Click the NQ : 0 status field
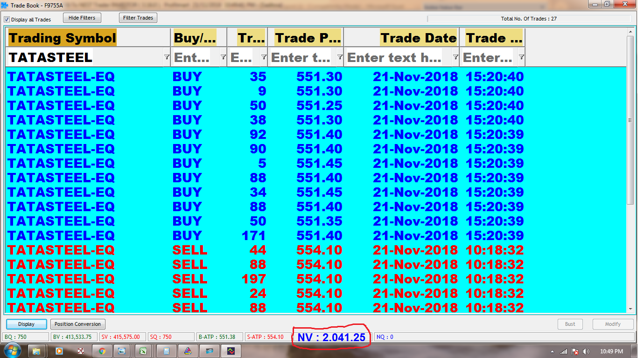This screenshot has height=358, width=644. [504, 337]
